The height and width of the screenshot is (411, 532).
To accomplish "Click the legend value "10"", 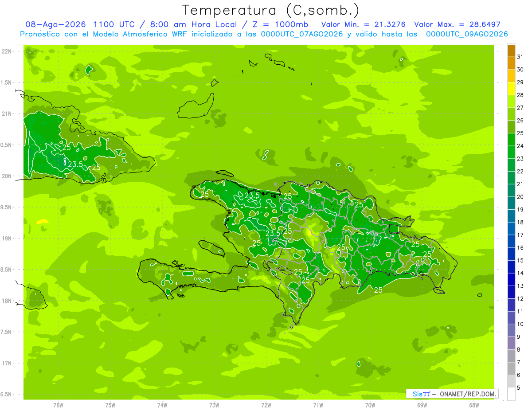I will tap(520, 324).
